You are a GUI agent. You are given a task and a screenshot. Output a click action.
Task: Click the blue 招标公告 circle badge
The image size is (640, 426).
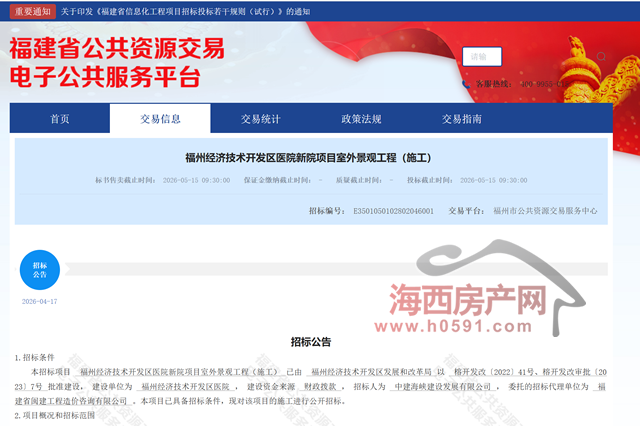pyautogui.click(x=40, y=271)
